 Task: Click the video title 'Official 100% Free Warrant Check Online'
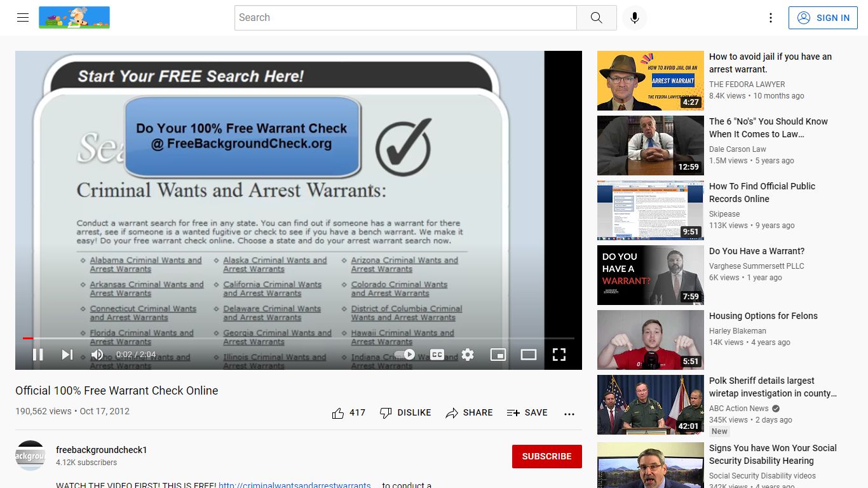[x=117, y=391]
